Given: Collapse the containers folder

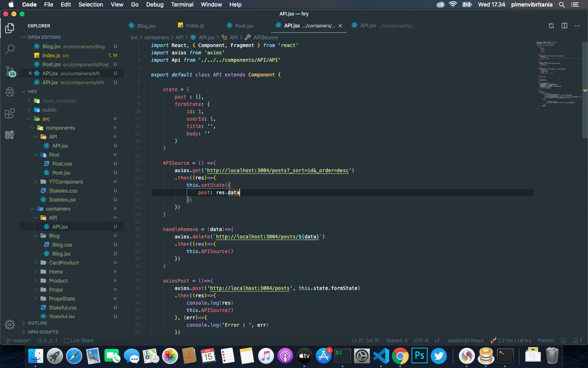Looking at the screenshot, I should click(58, 209).
